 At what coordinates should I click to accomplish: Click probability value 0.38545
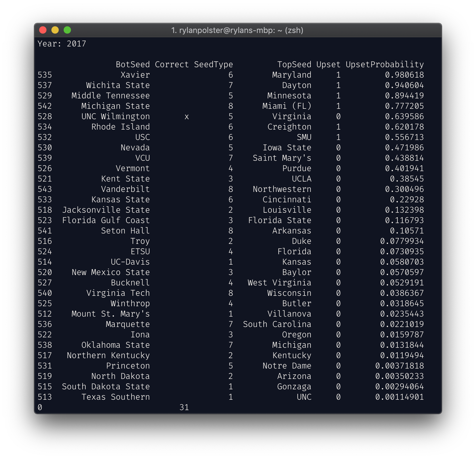click(x=407, y=179)
